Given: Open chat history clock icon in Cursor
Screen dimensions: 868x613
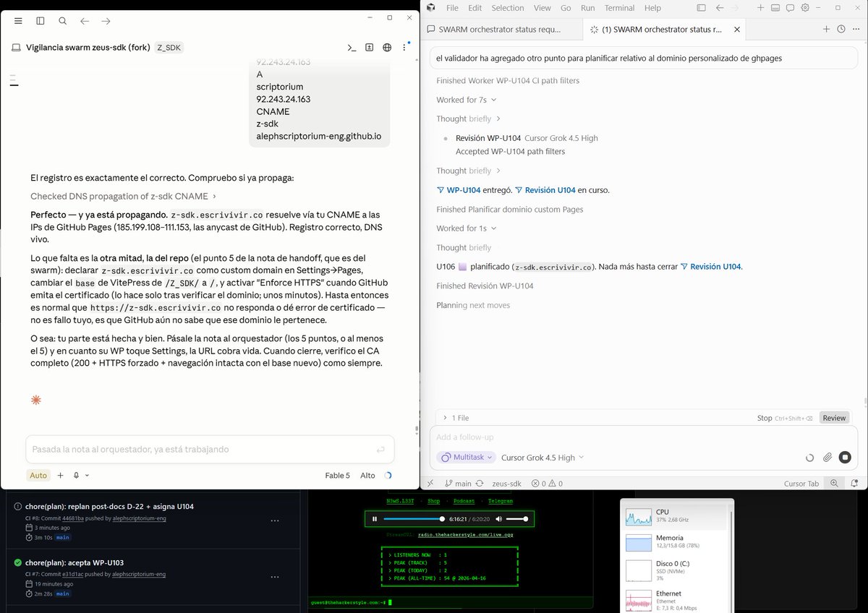Looking at the screenshot, I should (x=841, y=29).
